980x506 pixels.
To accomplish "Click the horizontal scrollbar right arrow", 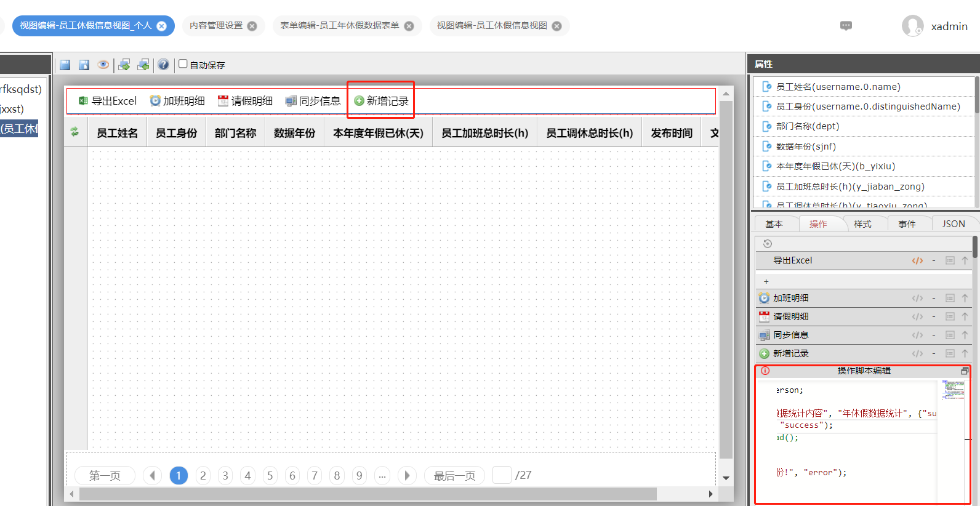I will coord(710,494).
